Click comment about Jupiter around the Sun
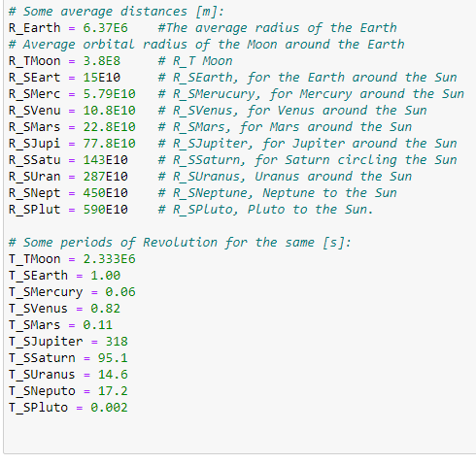 point(307,144)
